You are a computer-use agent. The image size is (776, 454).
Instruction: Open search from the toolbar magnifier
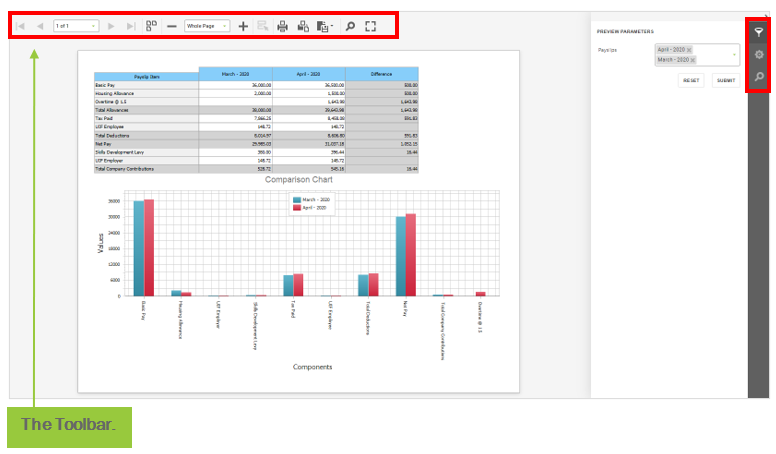[x=350, y=26]
